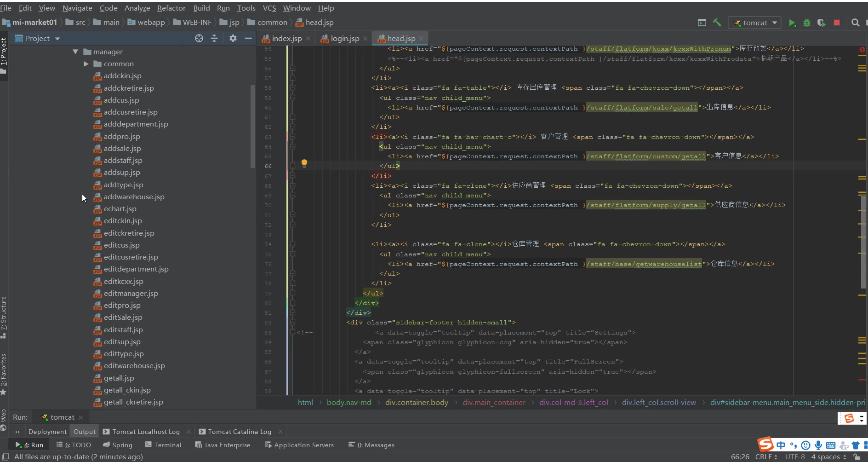This screenshot has height=462, width=868.
Task: Select the Output tab in Run panel
Action: tap(85, 432)
